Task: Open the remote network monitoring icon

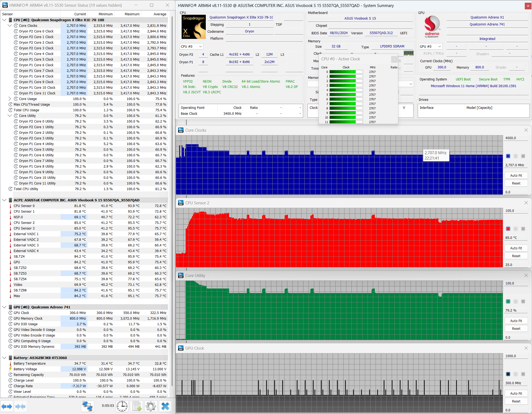Action: coord(87,406)
